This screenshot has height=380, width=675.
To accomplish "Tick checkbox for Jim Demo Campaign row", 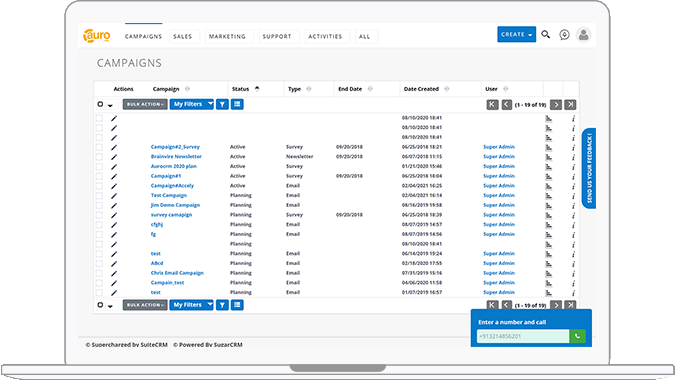I will (99, 205).
